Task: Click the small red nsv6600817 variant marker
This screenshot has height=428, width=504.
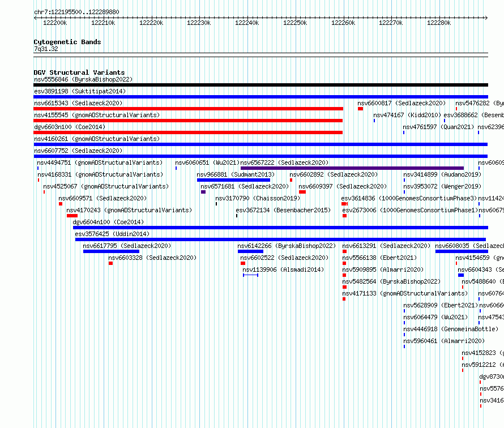Action: 360,109
